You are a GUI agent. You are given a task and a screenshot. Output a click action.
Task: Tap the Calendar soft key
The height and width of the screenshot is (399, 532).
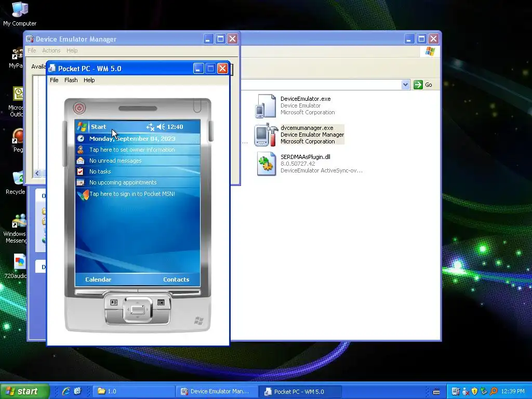click(x=98, y=279)
